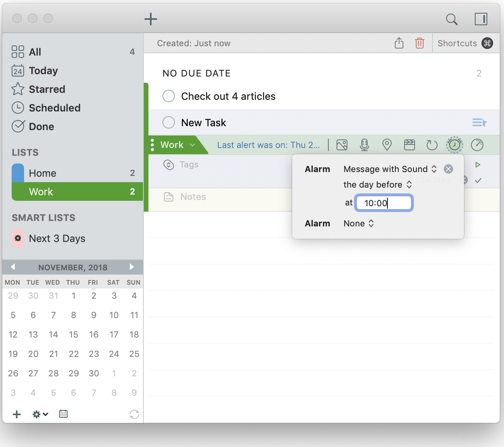Click the Tags field
This screenshot has height=447, width=504.
click(x=189, y=165)
